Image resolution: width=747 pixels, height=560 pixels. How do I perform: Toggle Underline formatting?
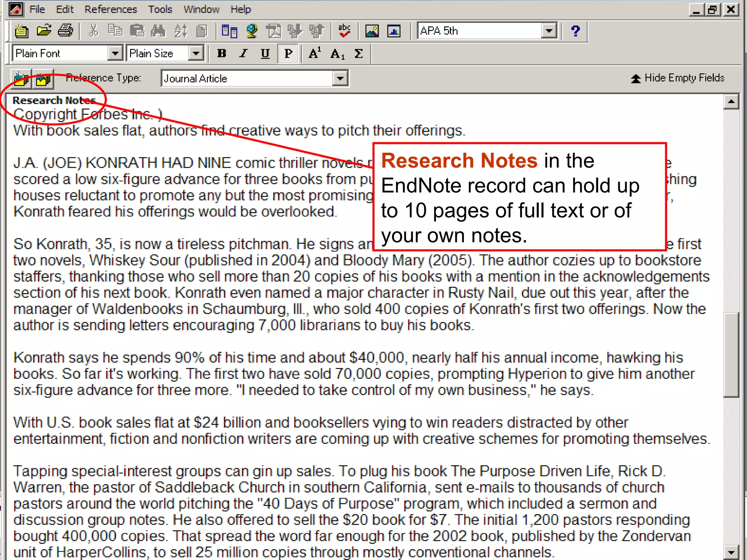tap(265, 54)
